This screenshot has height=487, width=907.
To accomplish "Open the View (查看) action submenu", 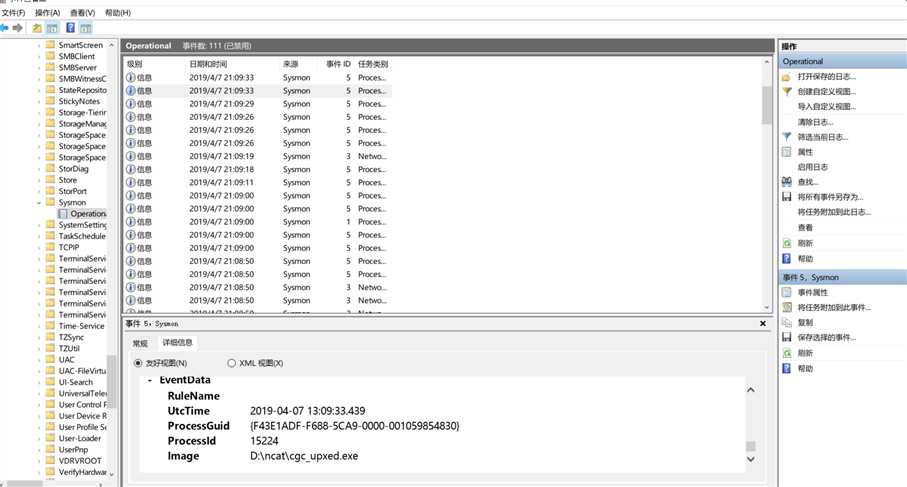I will tap(805, 227).
